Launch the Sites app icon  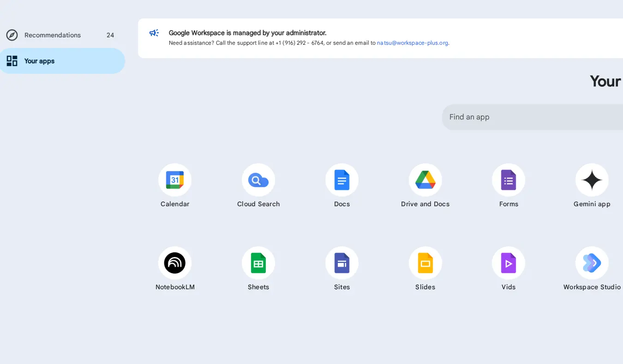pos(342,263)
